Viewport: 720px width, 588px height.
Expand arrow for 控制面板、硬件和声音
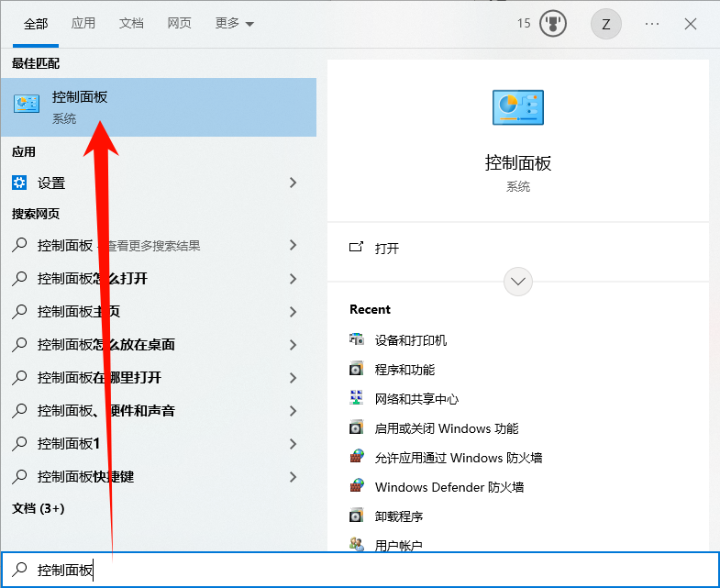click(293, 411)
